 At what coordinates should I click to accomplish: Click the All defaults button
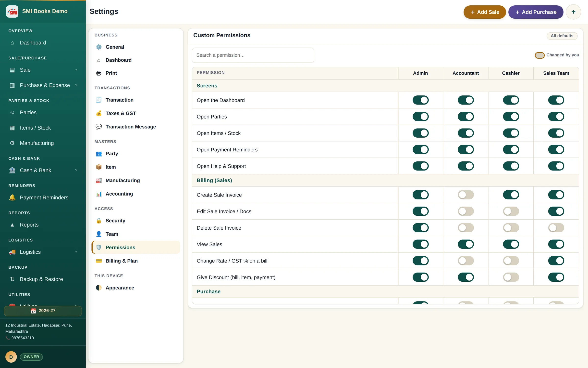[x=562, y=36]
